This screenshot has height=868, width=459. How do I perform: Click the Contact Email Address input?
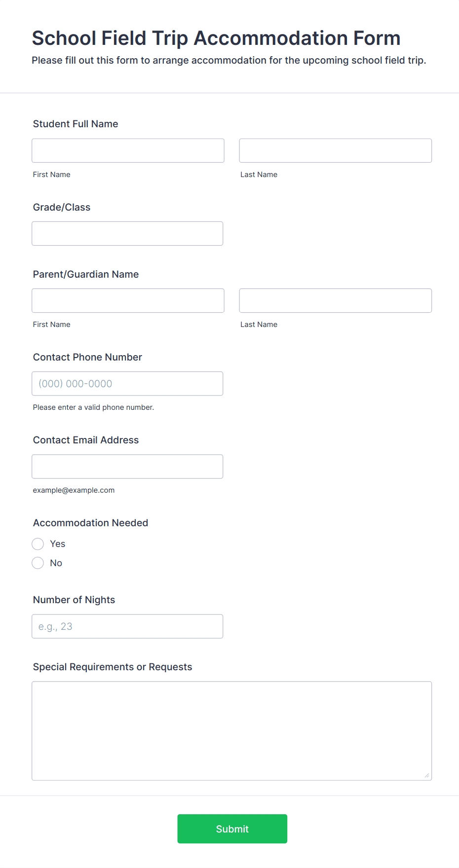pyautogui.click(x=127, y=466)
